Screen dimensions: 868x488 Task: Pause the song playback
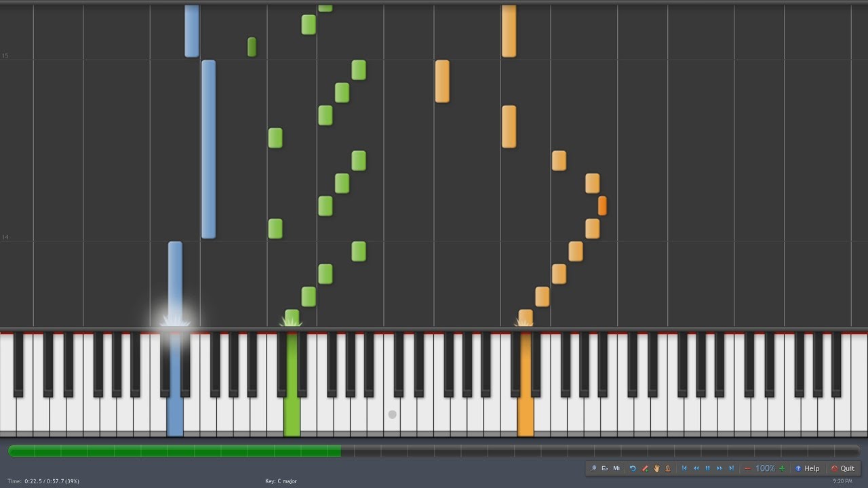[x=708, y=468]
